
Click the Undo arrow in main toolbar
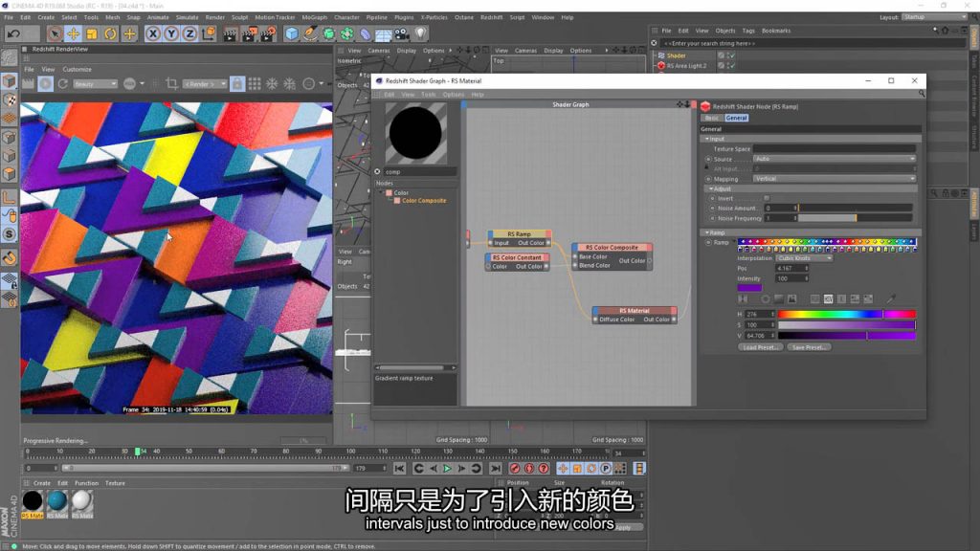(13, 33)
